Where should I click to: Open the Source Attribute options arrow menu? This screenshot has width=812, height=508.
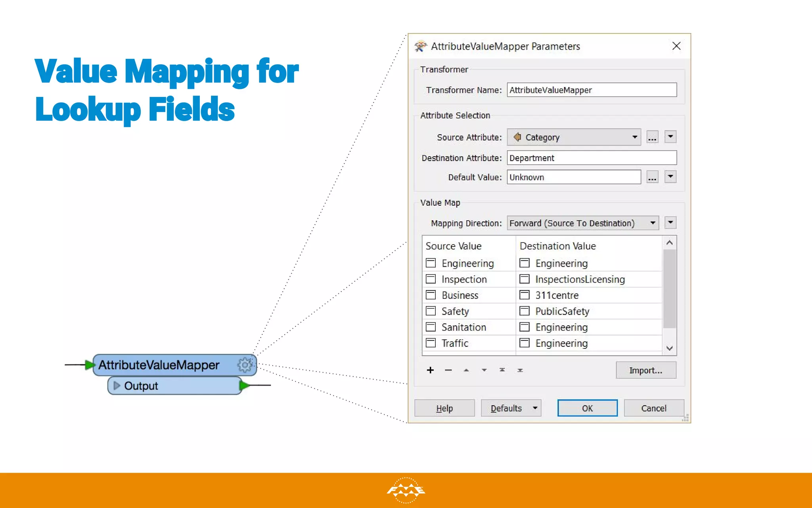(670, 137)
